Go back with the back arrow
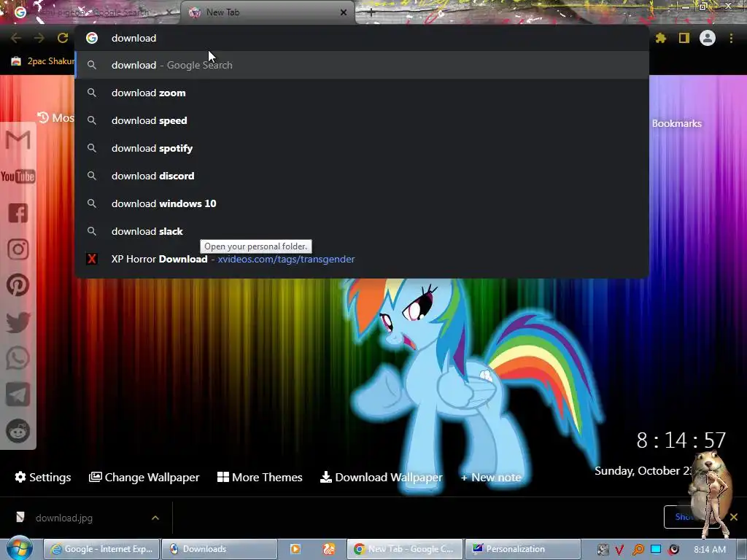 [16, 38]
